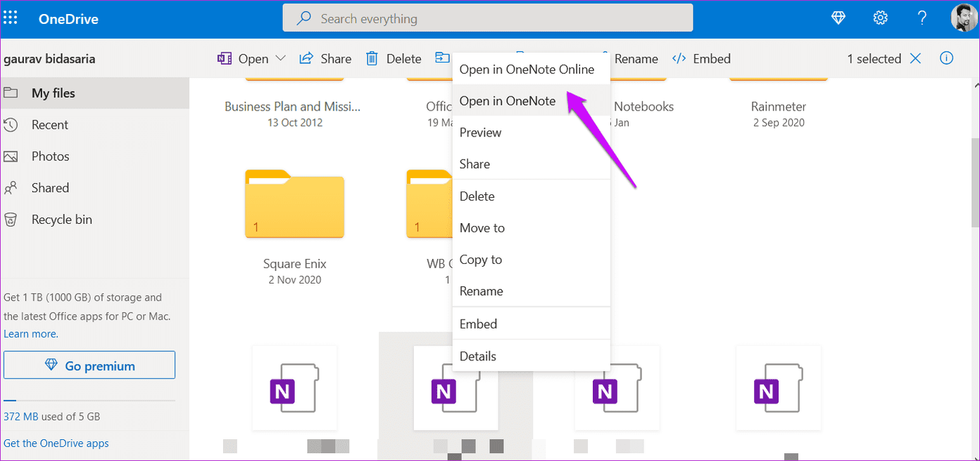Choose Details in context menu
Image resolution: width=980 pixels, height=461 pixels.
[531, 356]
